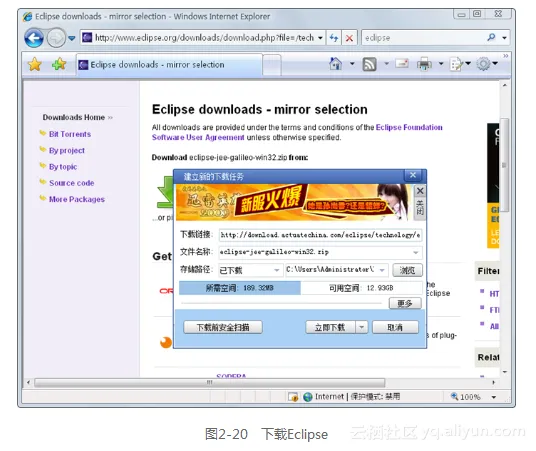Open the By topic link
536x451 pixels.
click(x=63, y=167)
